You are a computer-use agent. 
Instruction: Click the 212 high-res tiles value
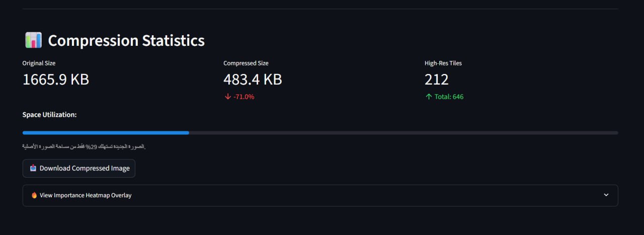click(437, 80)
